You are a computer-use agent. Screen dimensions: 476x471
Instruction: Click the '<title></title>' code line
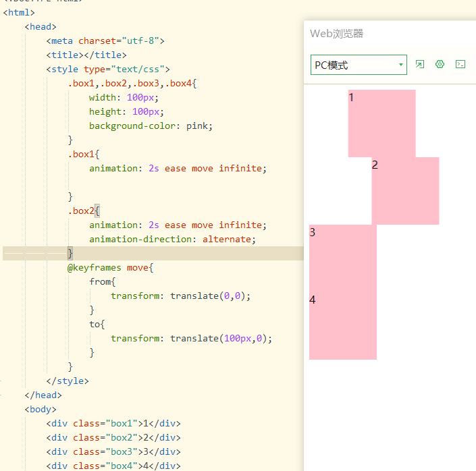[86, 55]
